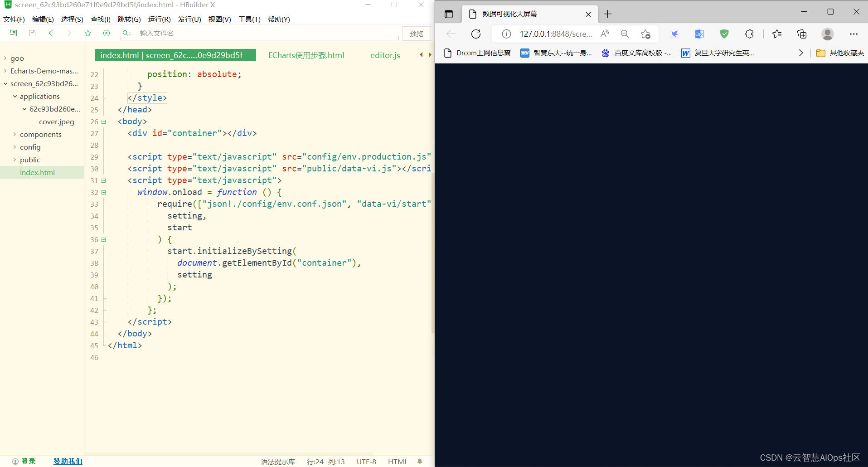
Task: Open the 工具(T) menu
Action: (x=250, y=19)
